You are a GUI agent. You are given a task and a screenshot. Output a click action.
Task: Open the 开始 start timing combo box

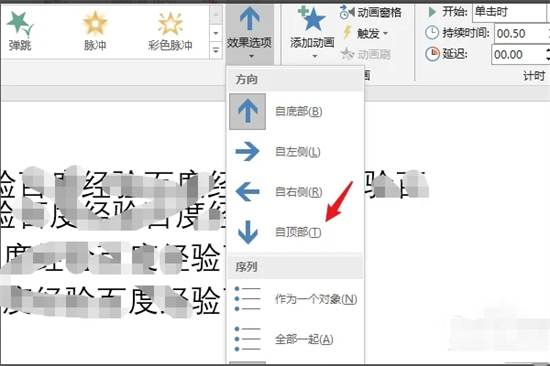click(511, 12)
